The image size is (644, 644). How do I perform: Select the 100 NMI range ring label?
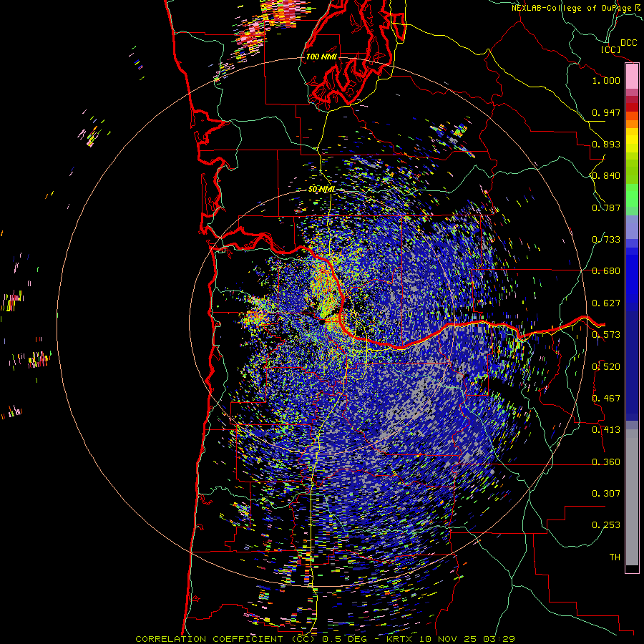(x=321, y=57)
